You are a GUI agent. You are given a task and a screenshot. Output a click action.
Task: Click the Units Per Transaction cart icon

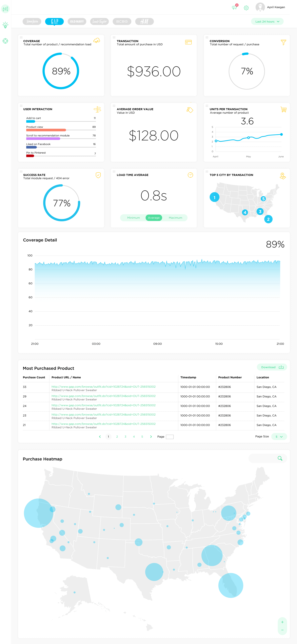click(x=283, y=110)
